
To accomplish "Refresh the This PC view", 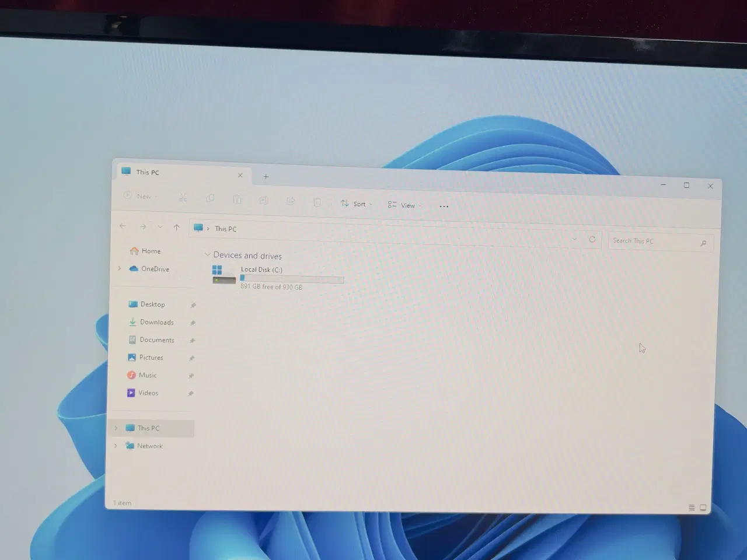I will 592,239.
